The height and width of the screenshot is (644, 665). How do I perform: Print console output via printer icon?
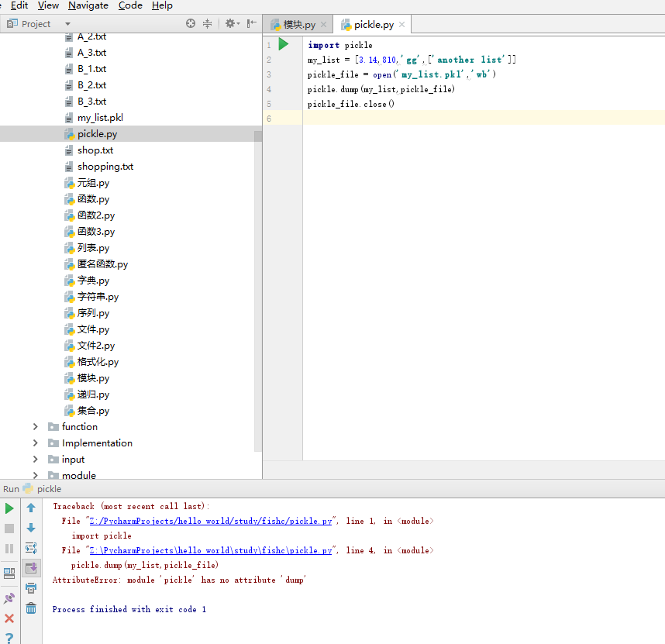point(30,587)
